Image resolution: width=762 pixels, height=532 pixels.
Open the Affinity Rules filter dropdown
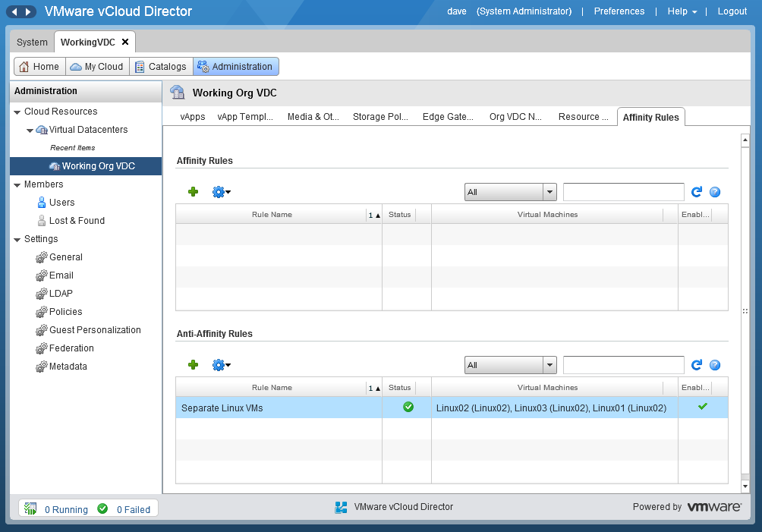[549, 192]
